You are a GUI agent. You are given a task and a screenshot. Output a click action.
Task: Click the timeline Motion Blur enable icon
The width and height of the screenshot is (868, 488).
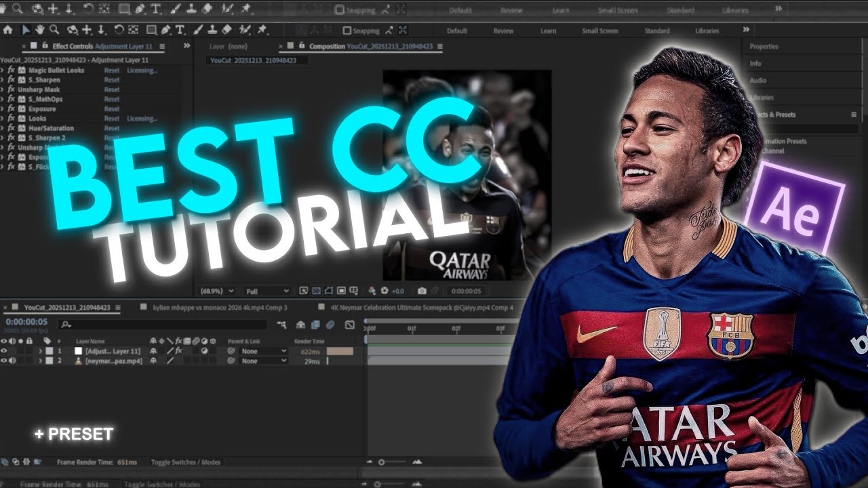pyautogui.click(x=330, y=325)
